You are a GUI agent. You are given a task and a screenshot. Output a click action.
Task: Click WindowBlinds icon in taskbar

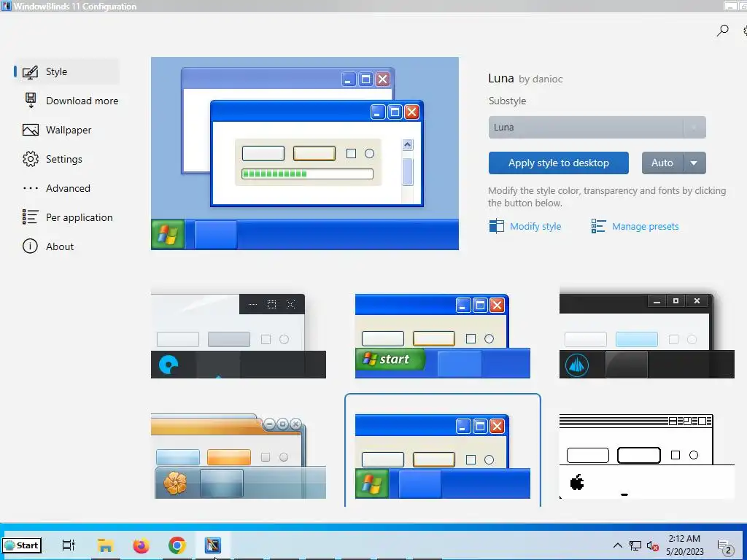pos(213,545)
